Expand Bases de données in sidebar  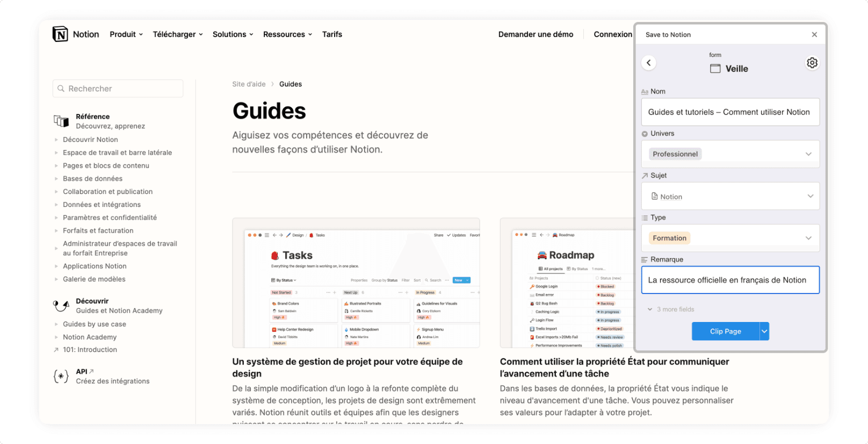click(x=56, y=179)
